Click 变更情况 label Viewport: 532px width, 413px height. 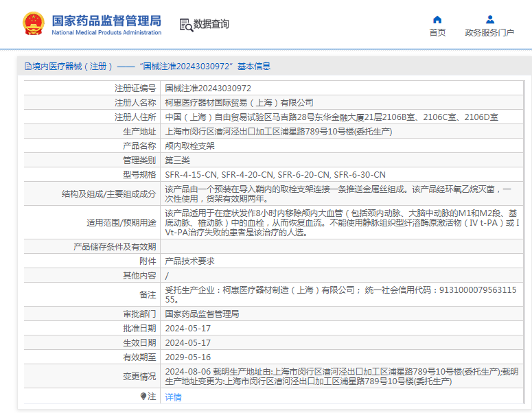point(139,377)
